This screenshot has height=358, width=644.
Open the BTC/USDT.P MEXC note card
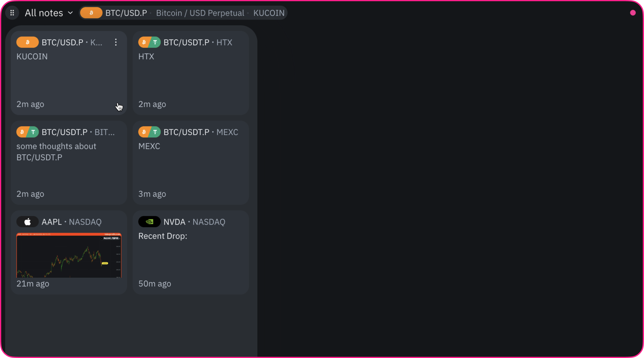tap(191, 163)
